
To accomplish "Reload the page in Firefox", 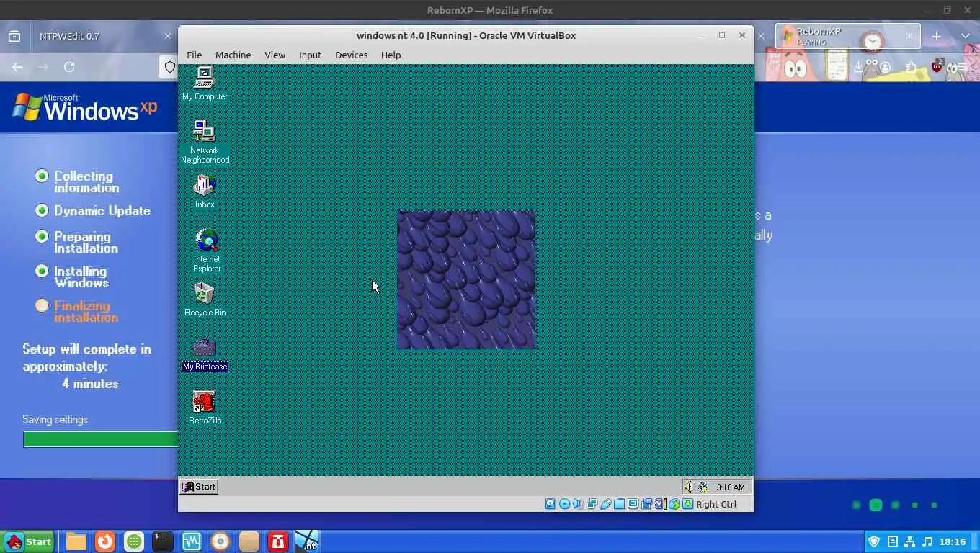I will 69,67.
